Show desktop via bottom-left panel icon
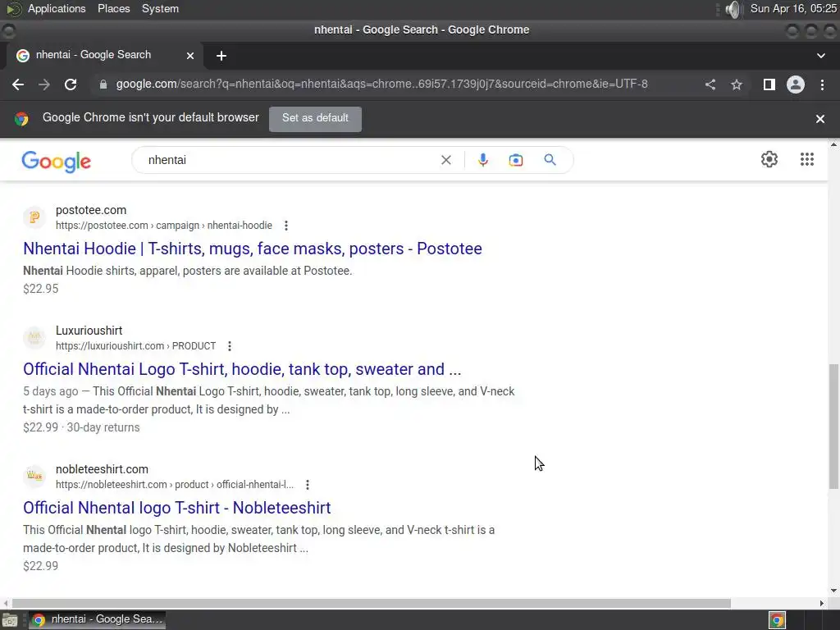The image size is (840, 630). coord(10,620)
